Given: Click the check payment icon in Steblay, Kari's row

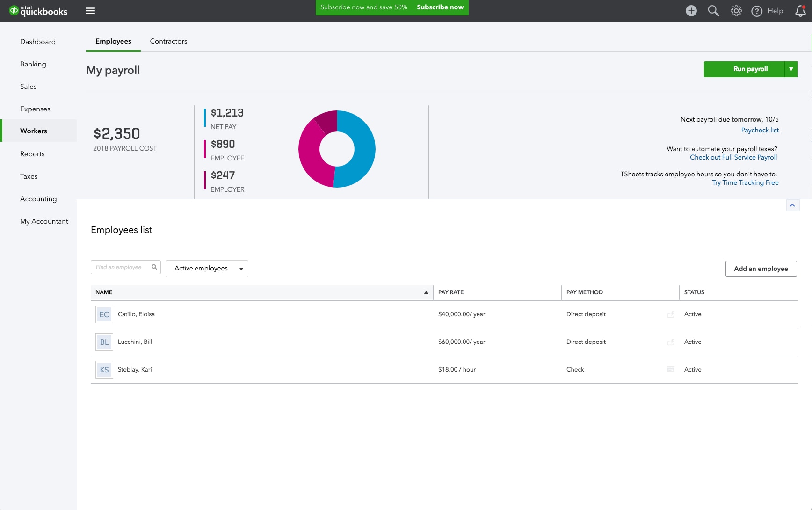Looking at the screenshot, I should (x=670, y=369).
